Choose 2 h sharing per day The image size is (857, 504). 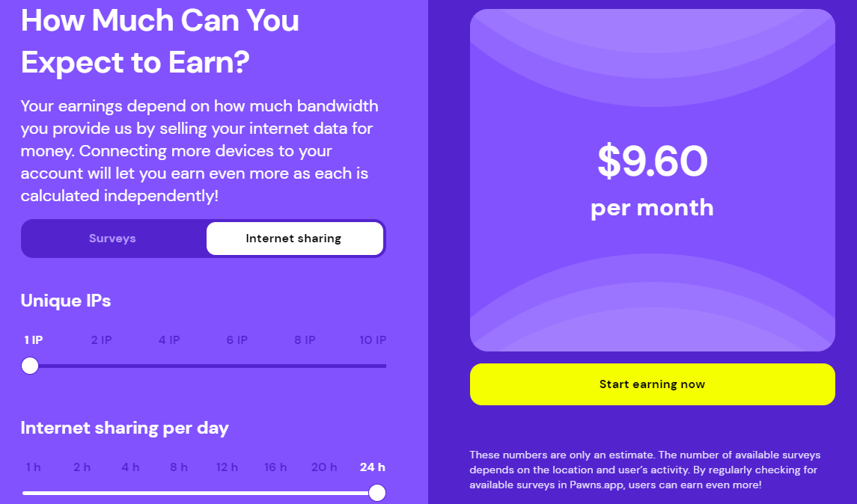click(82, 467)
